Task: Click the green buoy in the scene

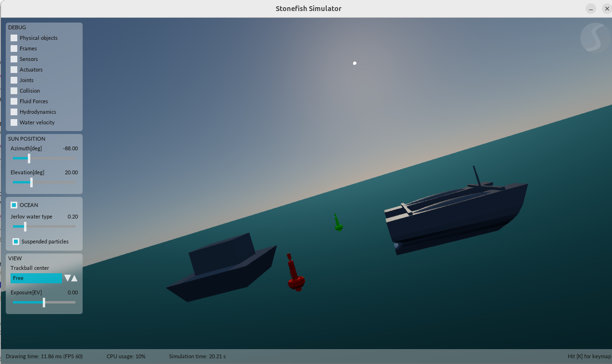Action: [338, 223]
